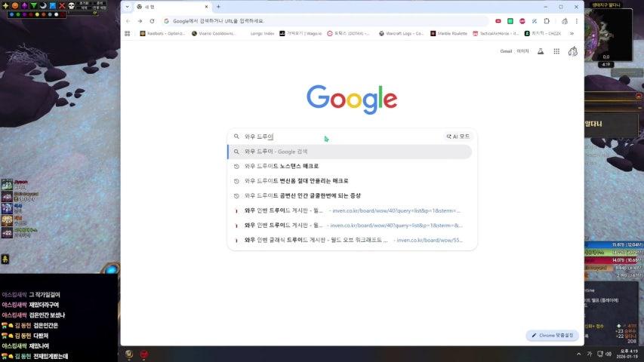Open TacticalAirHorse bookmark
The height and width of the screenshot is (362, 644).
(496, 34)
